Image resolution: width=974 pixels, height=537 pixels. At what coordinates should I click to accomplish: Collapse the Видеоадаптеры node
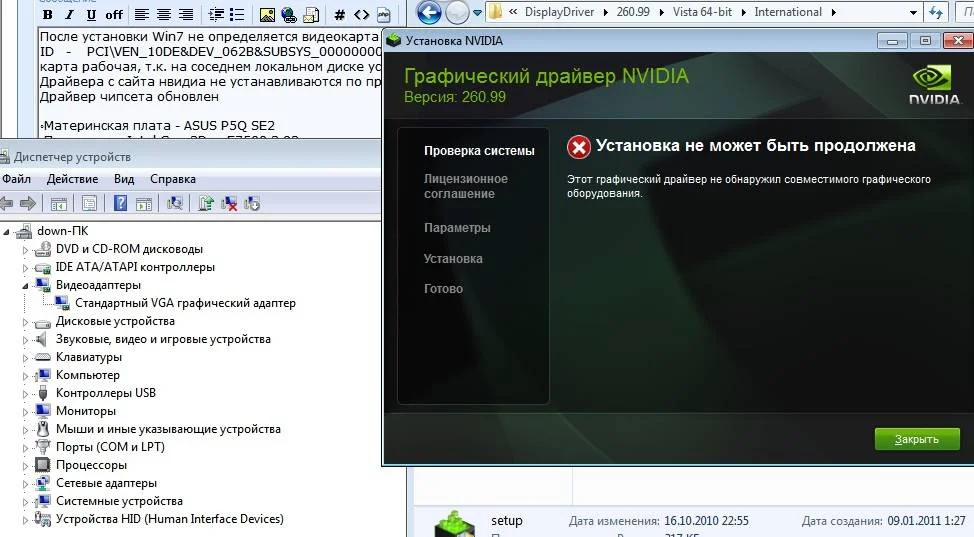25,286
